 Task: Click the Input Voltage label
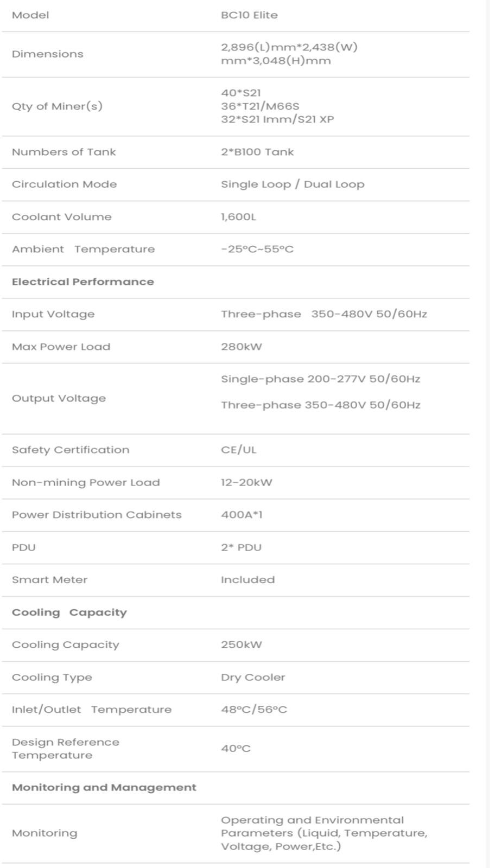click(53, 314)
